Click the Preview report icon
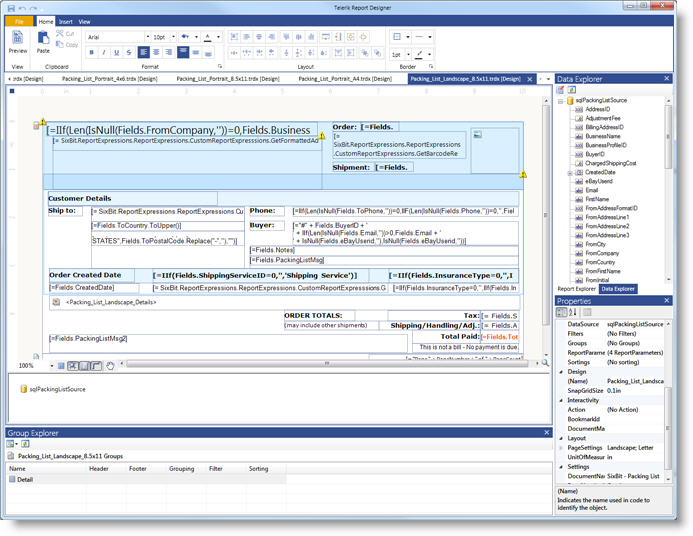The height and width of the screenshot is (536, 693). click(17, 38)
